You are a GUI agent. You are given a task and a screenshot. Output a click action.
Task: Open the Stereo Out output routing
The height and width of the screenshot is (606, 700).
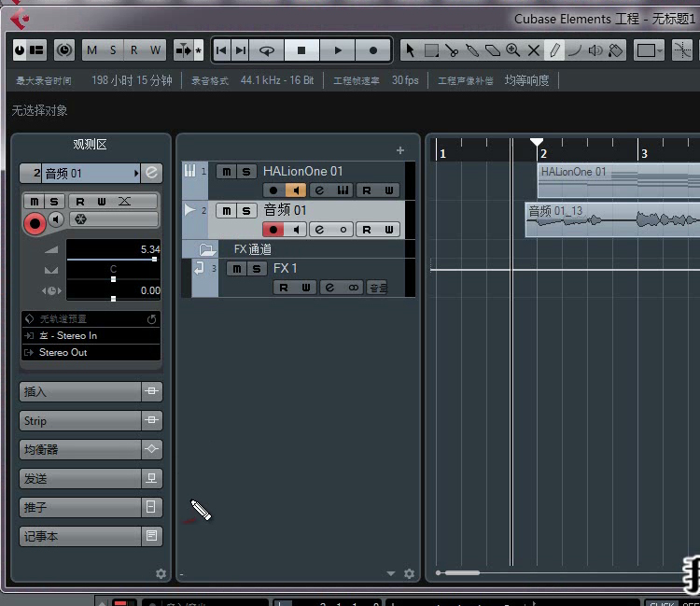(91, 352)
